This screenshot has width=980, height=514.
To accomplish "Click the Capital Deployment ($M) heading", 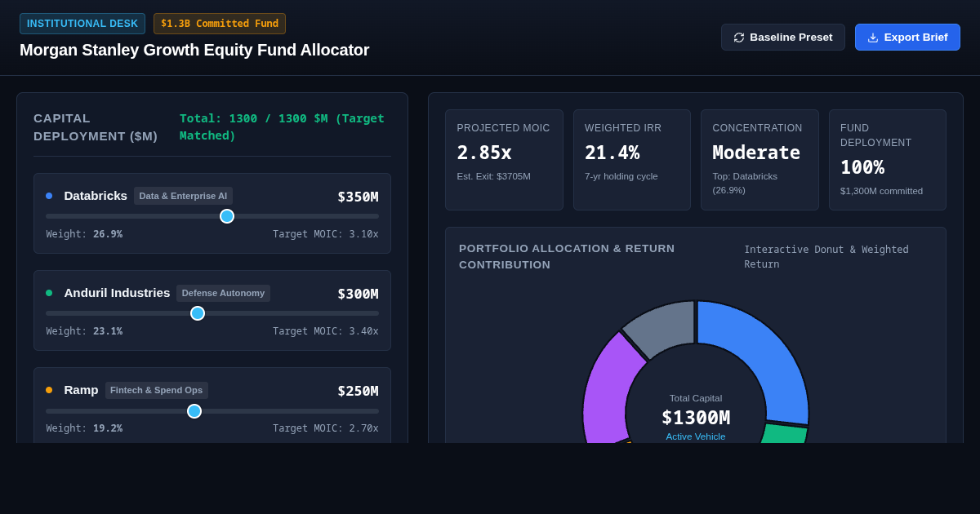I will pos(96,127).
